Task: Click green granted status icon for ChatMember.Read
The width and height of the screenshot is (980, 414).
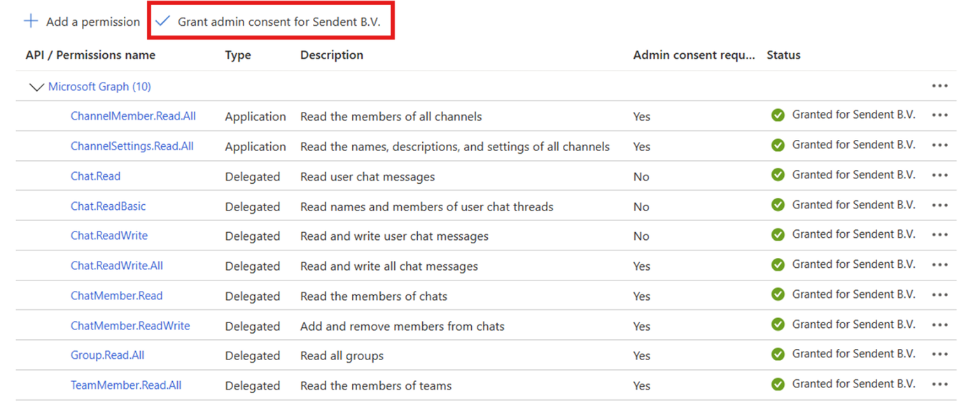Action: [778, 295]
